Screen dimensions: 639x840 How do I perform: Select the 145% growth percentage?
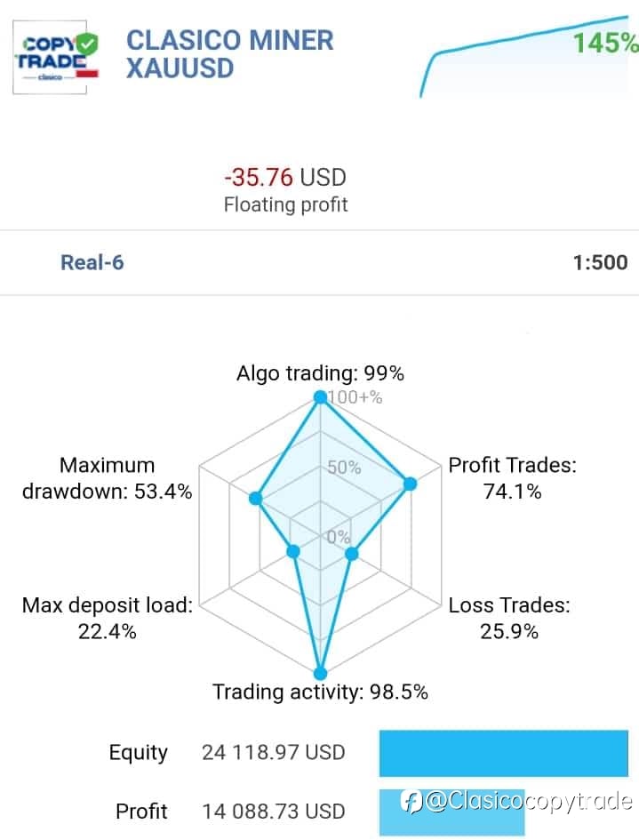click(x=605, y=43)
